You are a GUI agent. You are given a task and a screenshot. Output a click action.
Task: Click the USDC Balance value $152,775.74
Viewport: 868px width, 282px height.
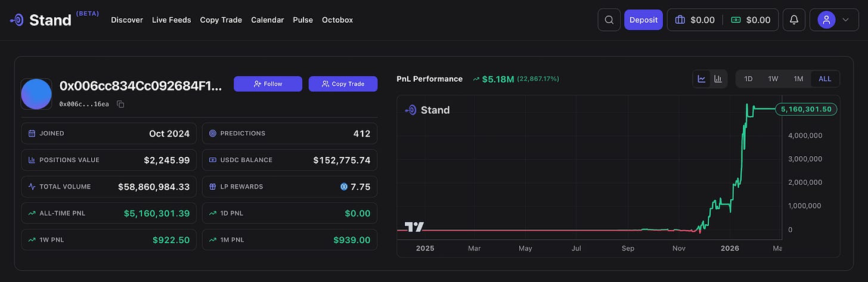tap(342, 160)
